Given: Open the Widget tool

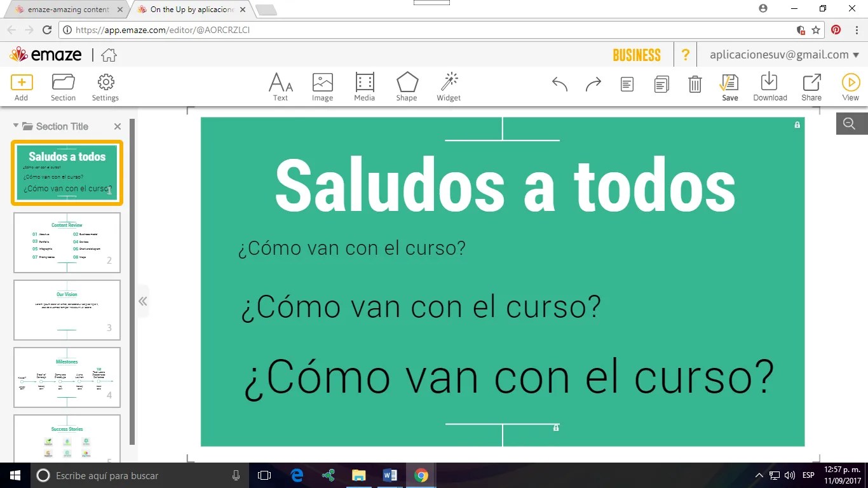Looking at the screenshot, I should pyautogui.click(x=449, y=87).
